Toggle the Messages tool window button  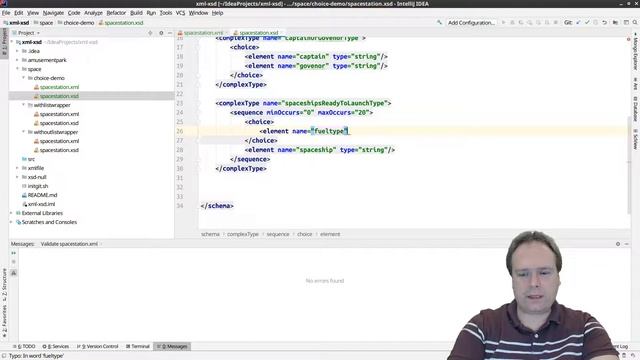[x=172, y=346]
